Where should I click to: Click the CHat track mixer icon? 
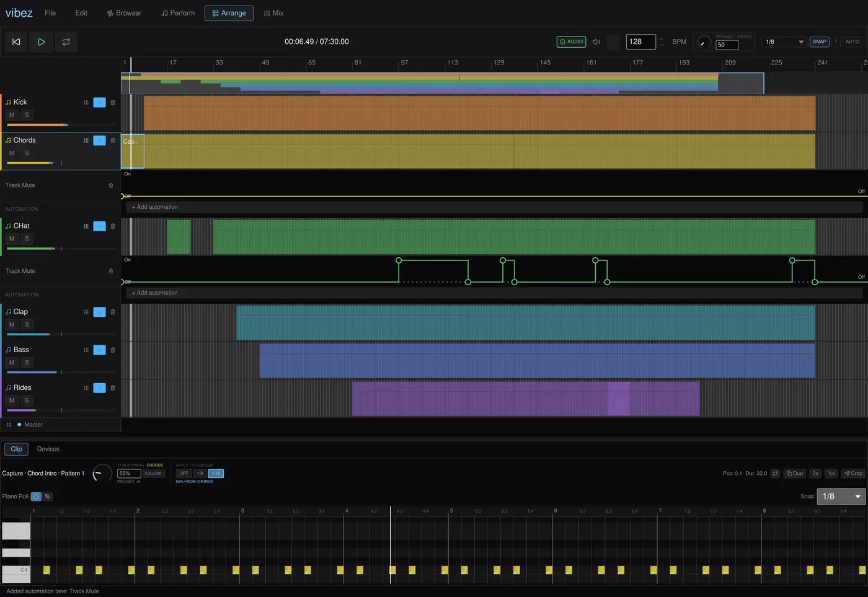86,226
